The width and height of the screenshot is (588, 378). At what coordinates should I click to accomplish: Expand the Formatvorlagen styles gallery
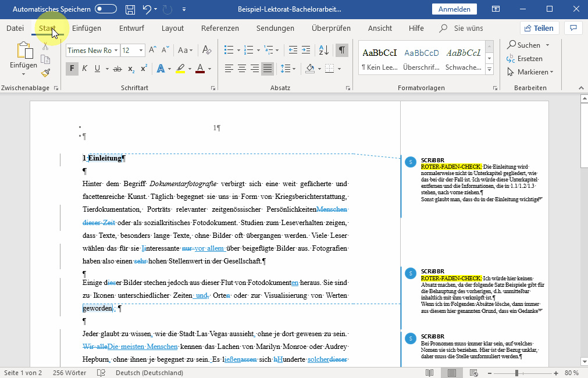point(489,69)
